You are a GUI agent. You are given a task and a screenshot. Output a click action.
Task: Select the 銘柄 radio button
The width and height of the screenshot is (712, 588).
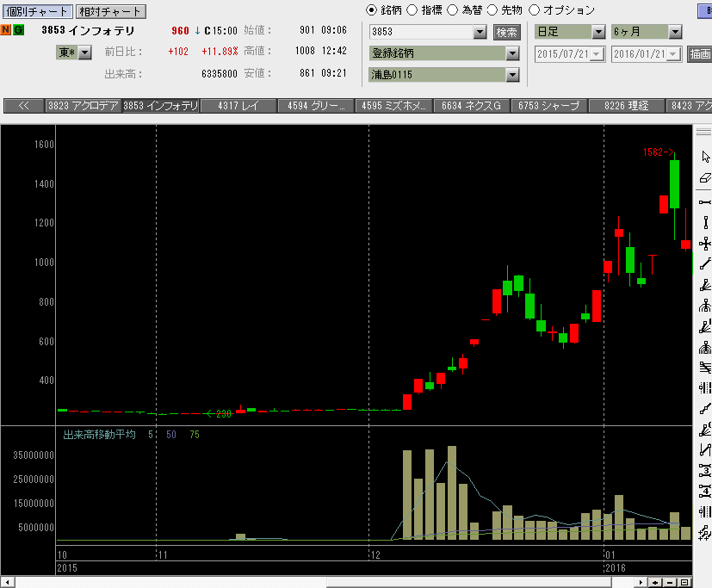pos(371,10)
